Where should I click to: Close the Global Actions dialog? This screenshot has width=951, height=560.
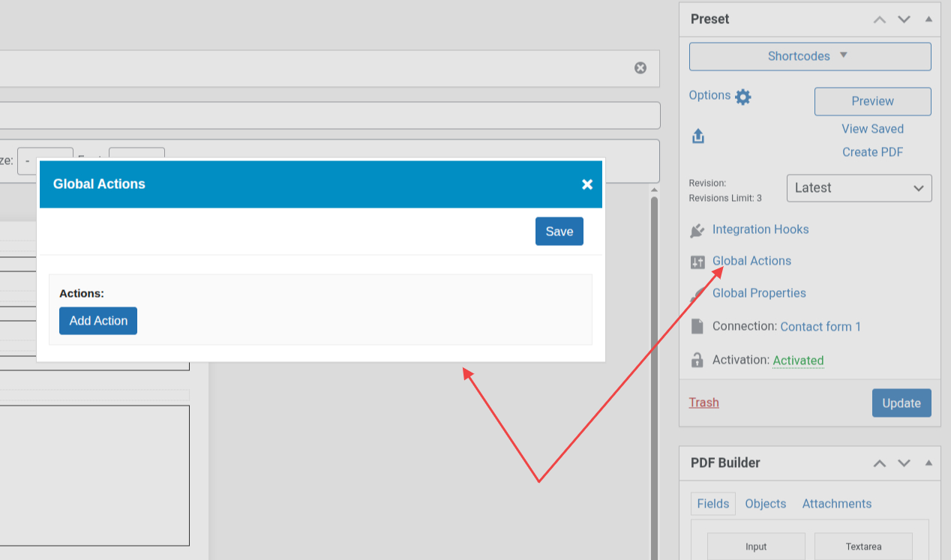point(587,184)
